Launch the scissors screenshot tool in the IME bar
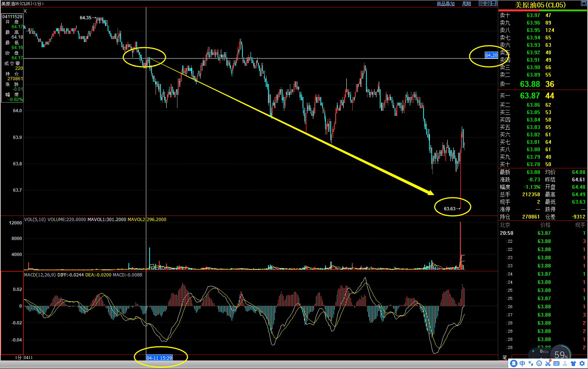The image size is (588, 369). click(548, 363)
